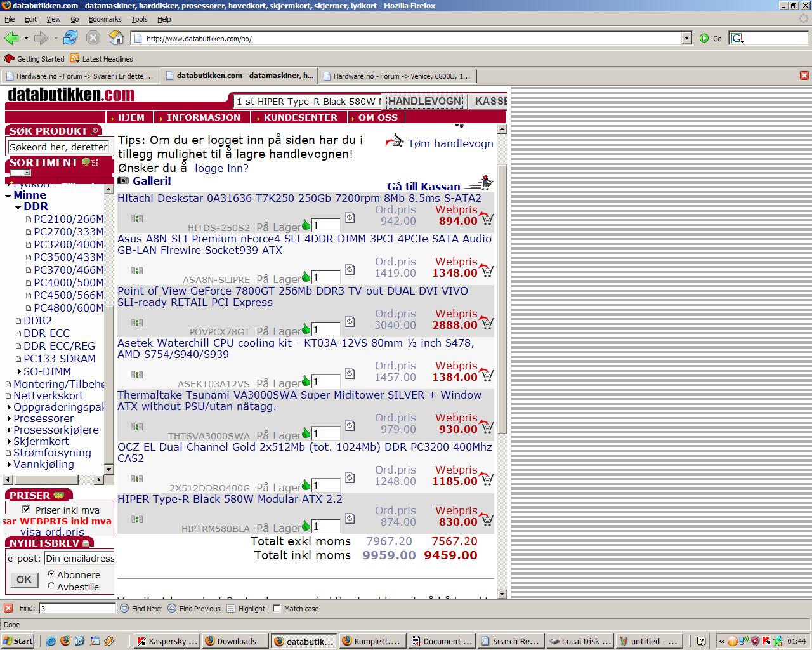Select the Avbestille radio button
Image resolution: width=812 pixels, height=650 pixels.
[x=51, y=586]
